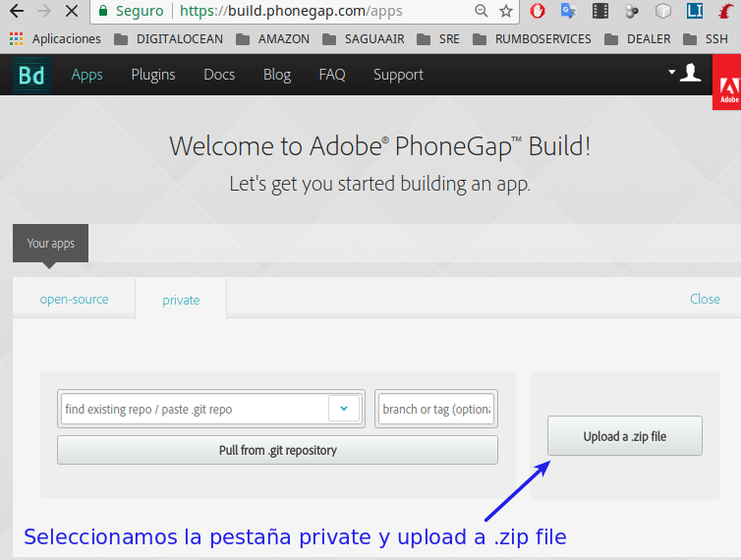The image size is (741, 560).
Task: Click the zoom magnifier in address bar
Action: (482, 11)
